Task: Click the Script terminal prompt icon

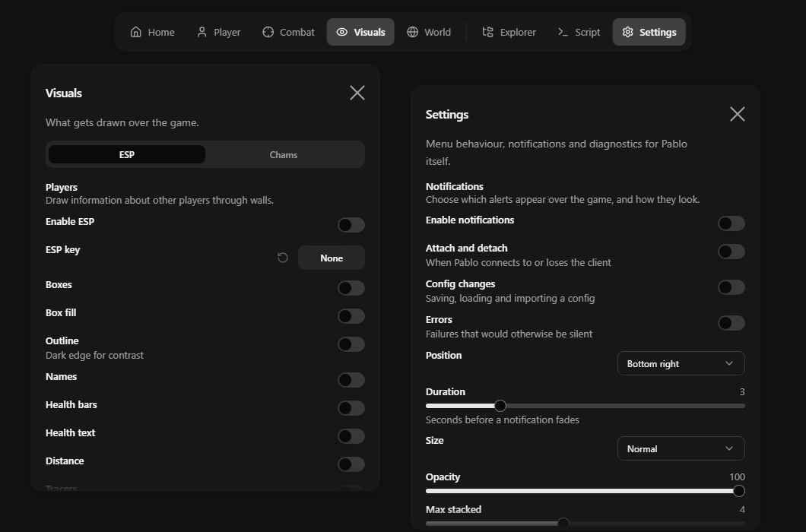Action: pyautogui.click(x=563, y=32)
